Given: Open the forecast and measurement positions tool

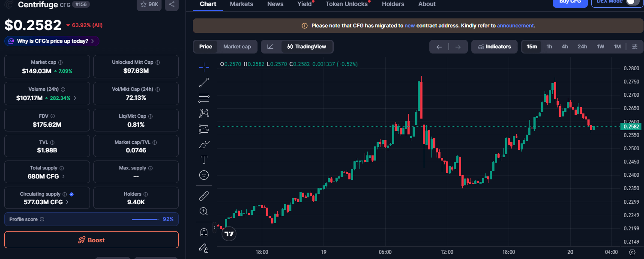Looking at the screenshot, I should click(204, 128).
